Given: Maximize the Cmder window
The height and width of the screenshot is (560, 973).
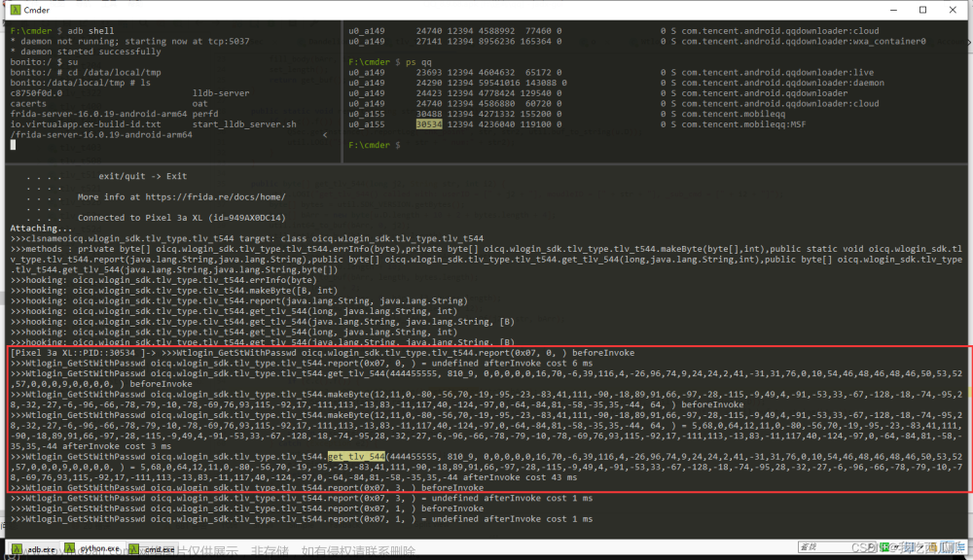Looking at the screenshot, I should click(922, 10).
